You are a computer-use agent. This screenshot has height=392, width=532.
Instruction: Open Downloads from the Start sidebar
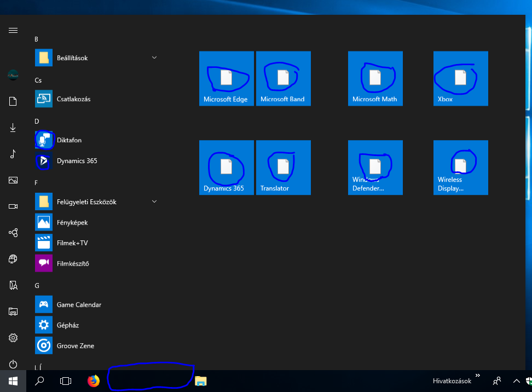pyautogui.click(x=13, y=128)
